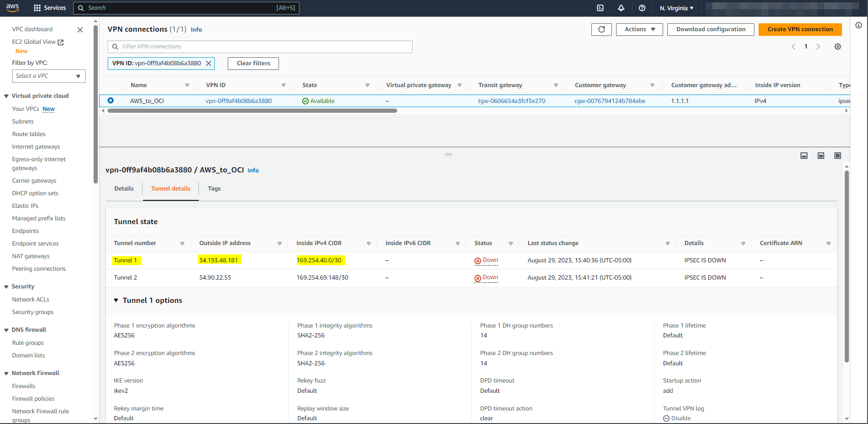
Task: Click the refresh VPN connections button
Action: 601,29
